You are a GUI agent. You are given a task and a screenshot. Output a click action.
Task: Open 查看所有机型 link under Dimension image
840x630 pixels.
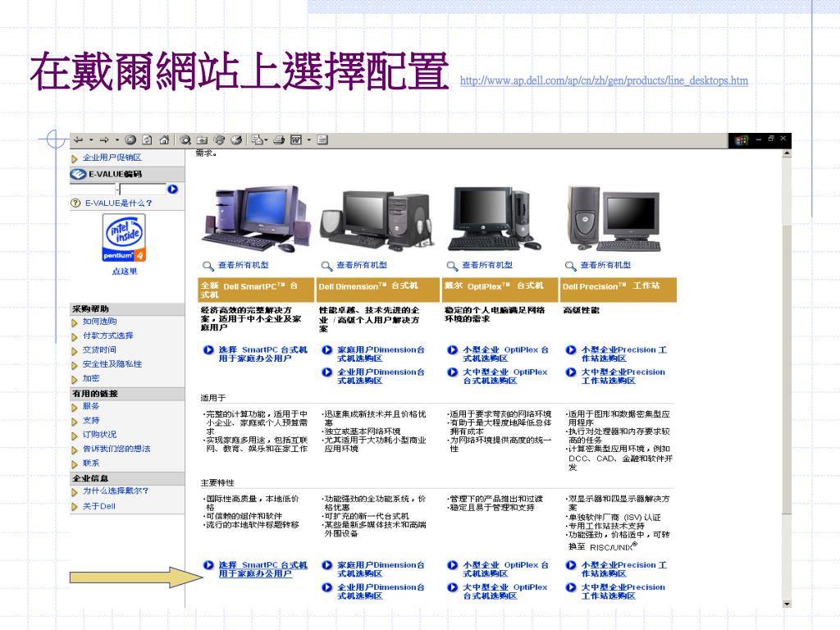click(362, 265)
